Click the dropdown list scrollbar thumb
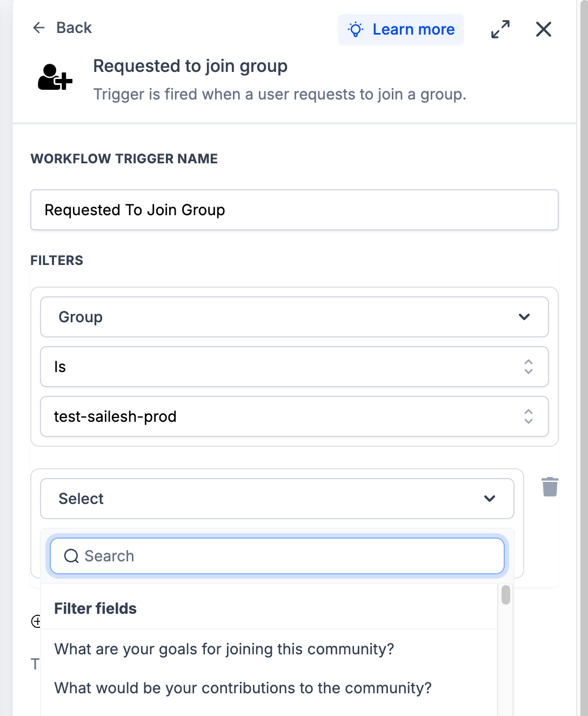The image size is (588, 716). point(506,595)
